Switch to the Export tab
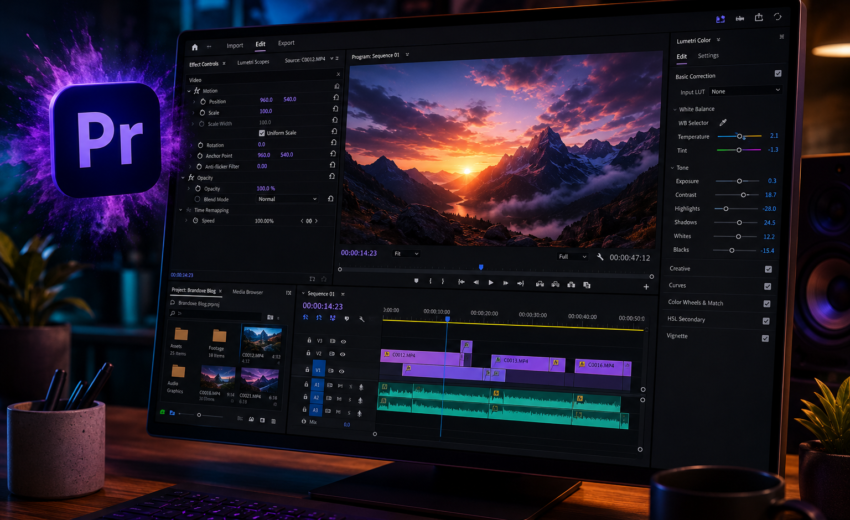The width and height of the screenshot is (850, 520). 286,43
